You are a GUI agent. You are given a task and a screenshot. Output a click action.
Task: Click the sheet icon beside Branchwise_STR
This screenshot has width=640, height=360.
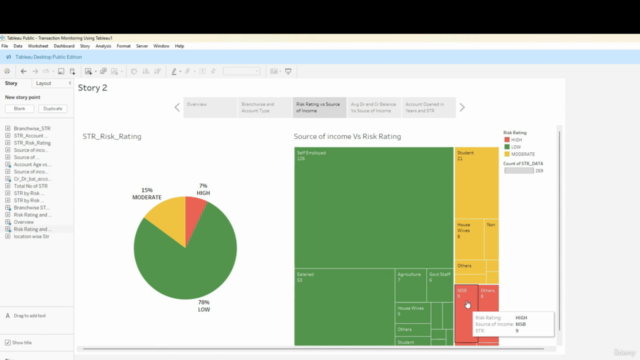coord(8,128)
